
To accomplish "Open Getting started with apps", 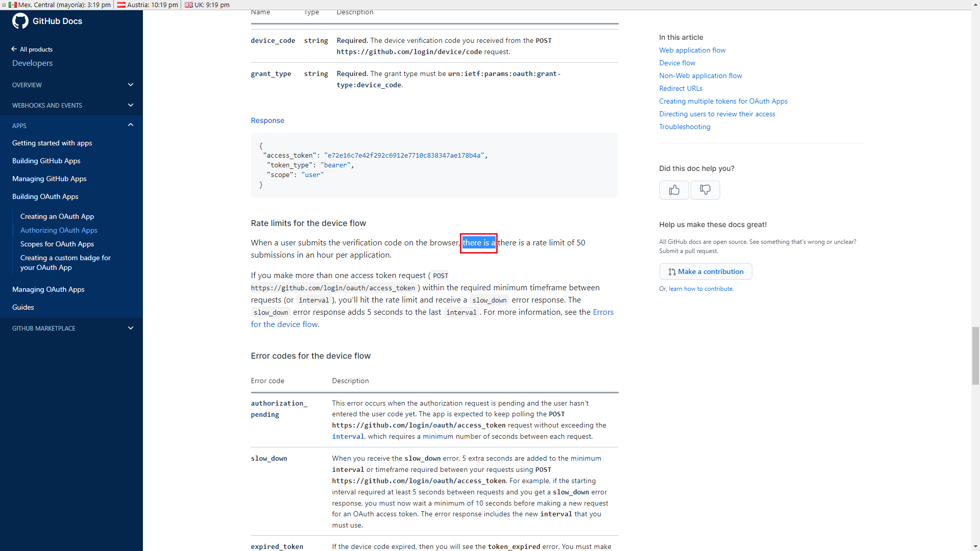I will coord(52,143).
